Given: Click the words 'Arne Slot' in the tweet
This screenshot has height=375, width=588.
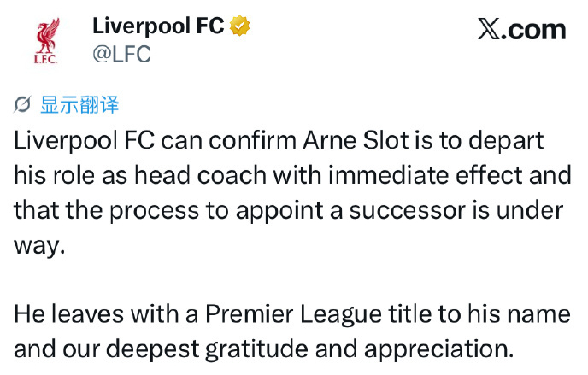Looking at the screenshot, I should coord(356,140).
